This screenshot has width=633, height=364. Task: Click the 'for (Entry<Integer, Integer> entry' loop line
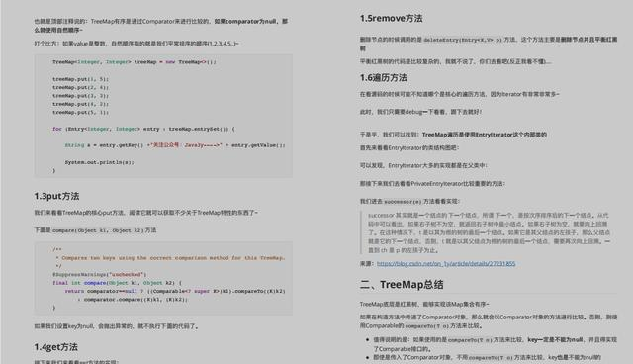coord(143,129)
